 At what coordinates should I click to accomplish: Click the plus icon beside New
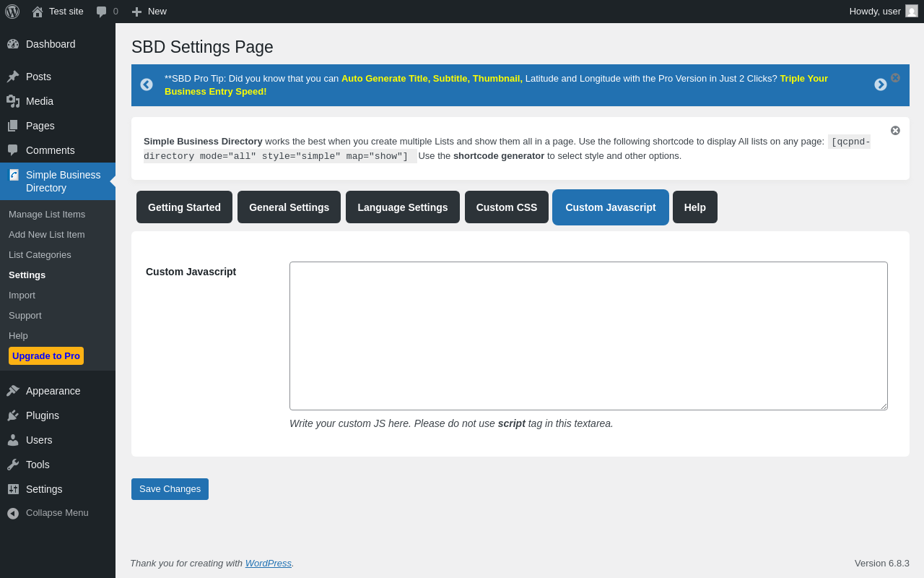tap(136, 12)
